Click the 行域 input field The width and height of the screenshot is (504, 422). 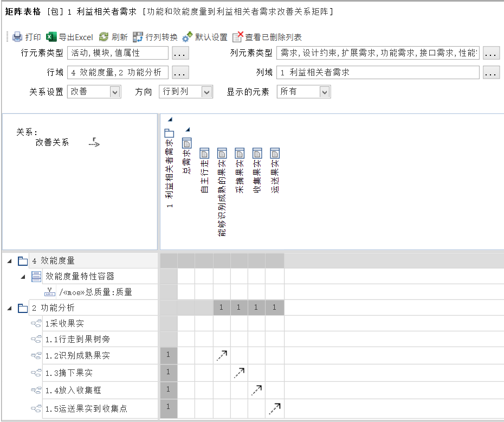118,72
